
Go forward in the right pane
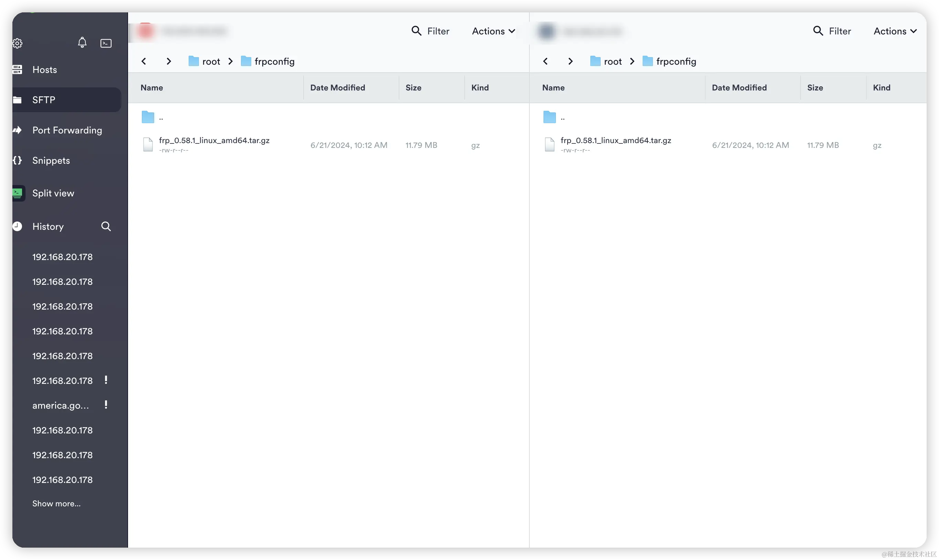click(x=570, y=61)
